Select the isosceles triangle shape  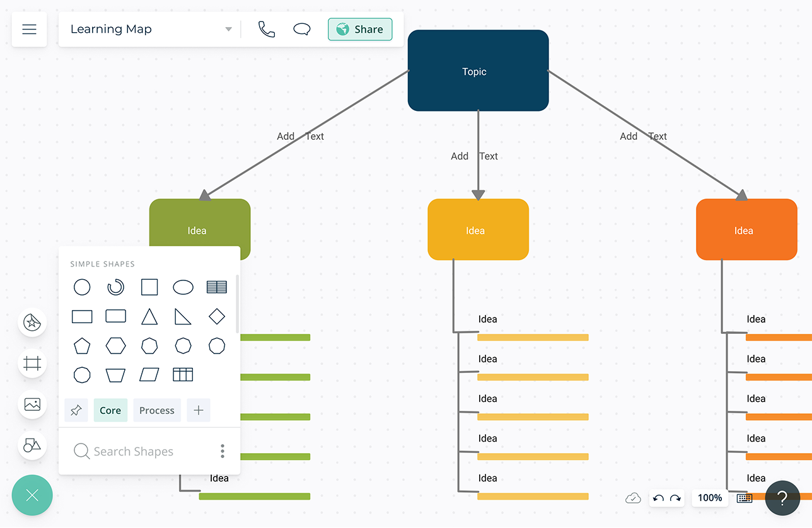coord(149,316)
